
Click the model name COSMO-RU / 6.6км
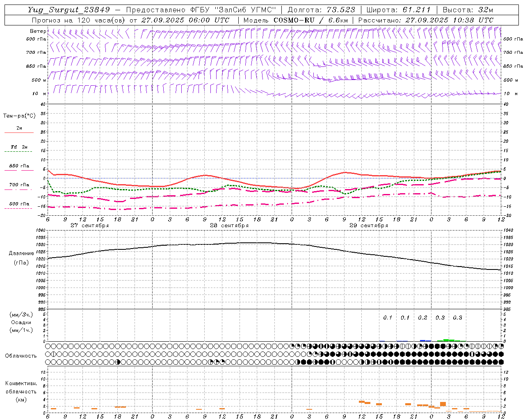(x=311, y=20)
